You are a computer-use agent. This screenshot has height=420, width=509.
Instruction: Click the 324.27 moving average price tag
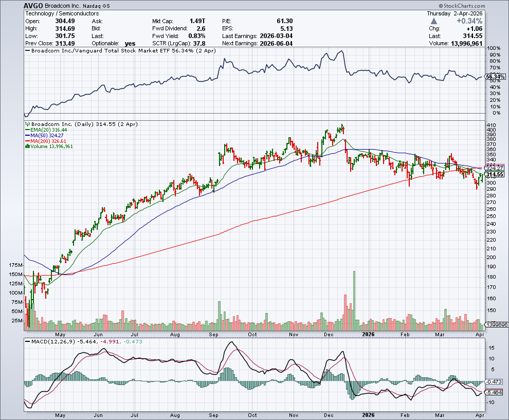coord(495,168)
